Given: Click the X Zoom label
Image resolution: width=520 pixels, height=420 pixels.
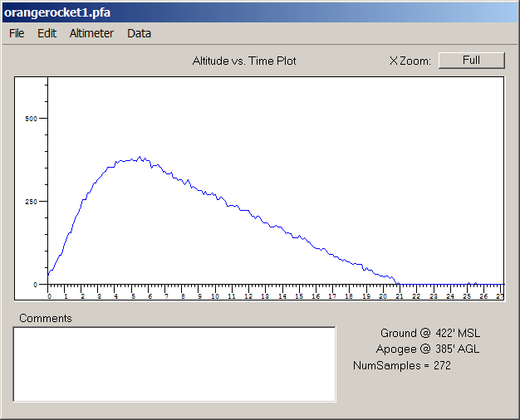Looking at the screenshot, I should coord(410,61).
